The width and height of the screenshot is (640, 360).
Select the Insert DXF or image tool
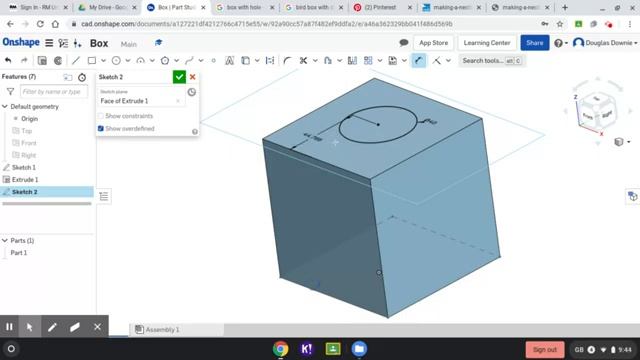[x=392, y=60]
